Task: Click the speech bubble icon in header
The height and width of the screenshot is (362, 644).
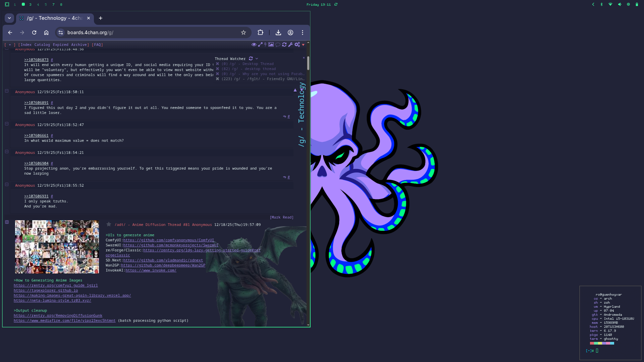Action: (278, 45)
